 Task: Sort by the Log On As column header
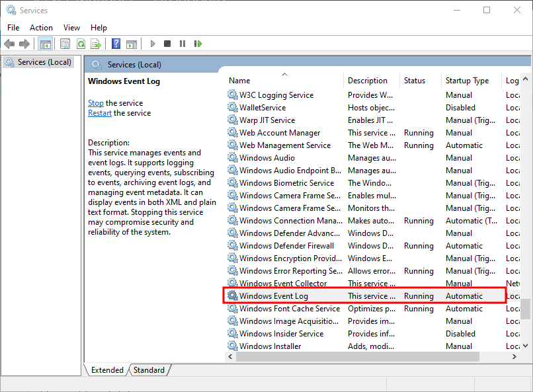(512, 81)
